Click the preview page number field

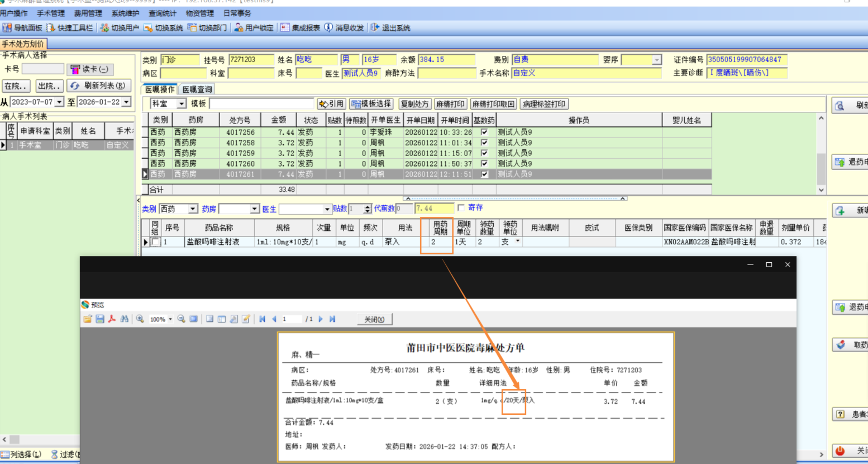coord(292,319)
